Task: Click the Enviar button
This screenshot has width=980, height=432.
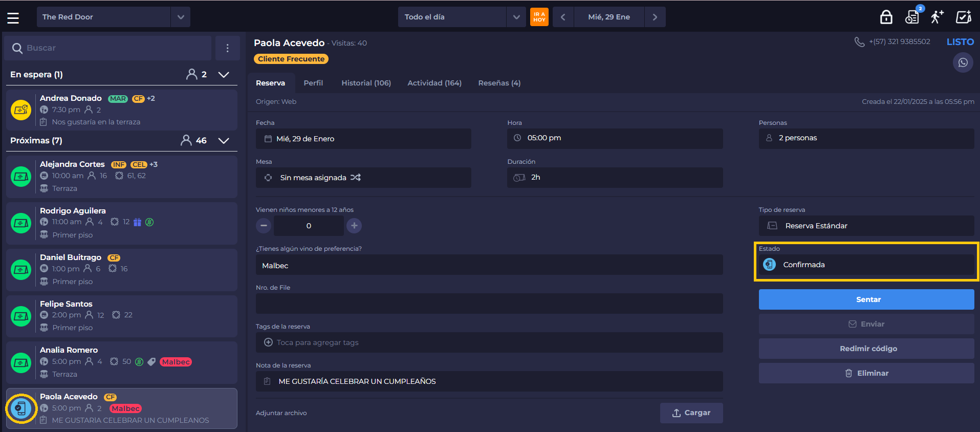Action: [x=866, y=324]
